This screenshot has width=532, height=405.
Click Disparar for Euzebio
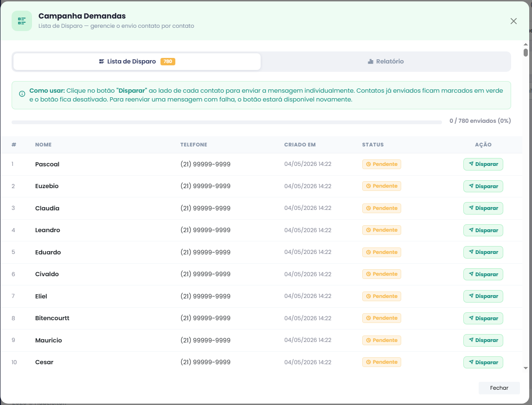(483, 186)
